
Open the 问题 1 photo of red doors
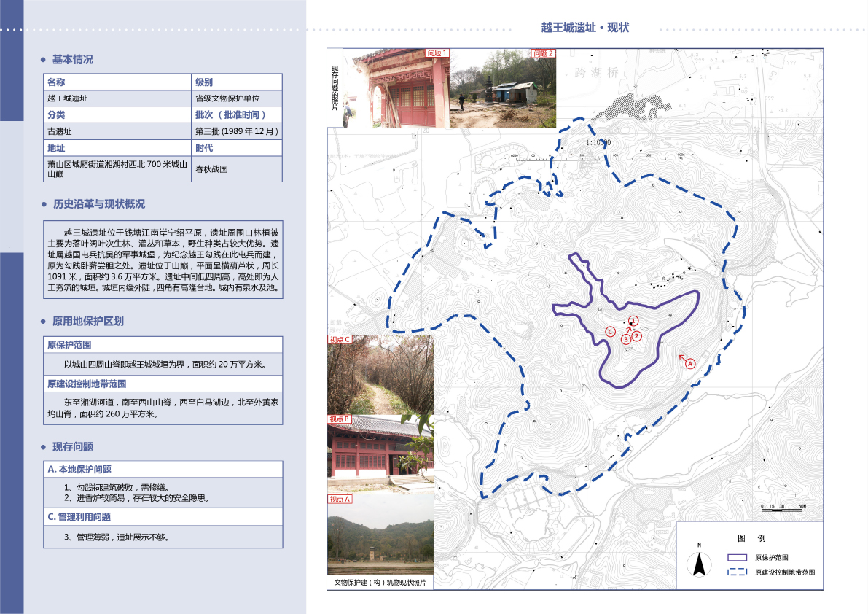(x=396, y=88)
